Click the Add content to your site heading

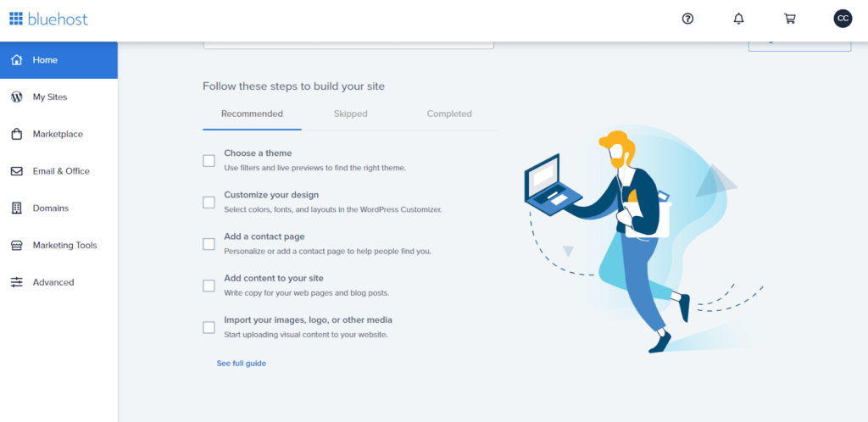tap(274, 278)
